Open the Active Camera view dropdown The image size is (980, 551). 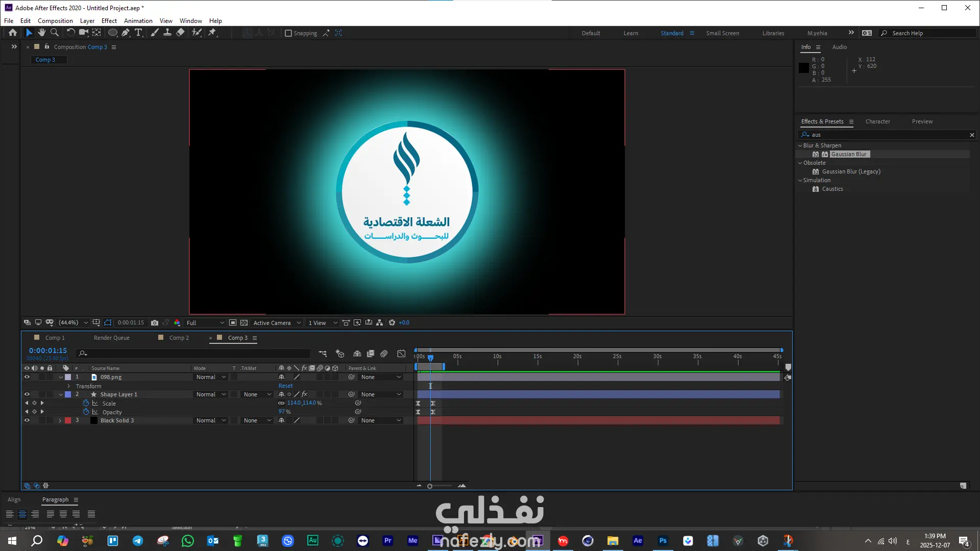(x=277, y=323)
